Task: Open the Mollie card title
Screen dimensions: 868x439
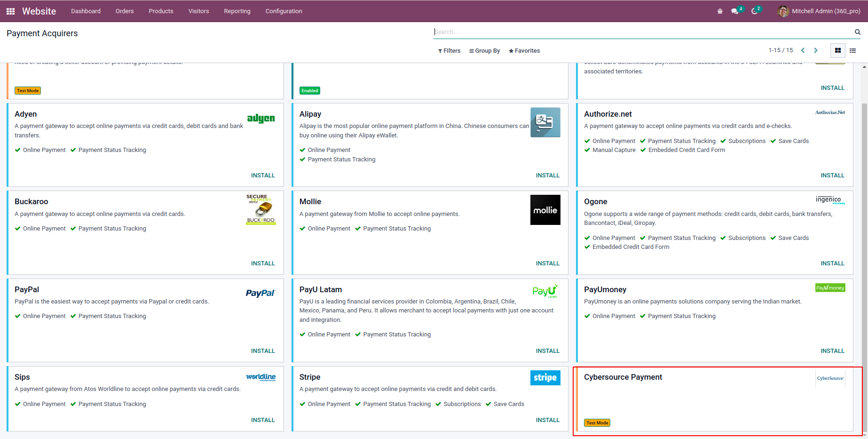Action: tap(310, 202)
